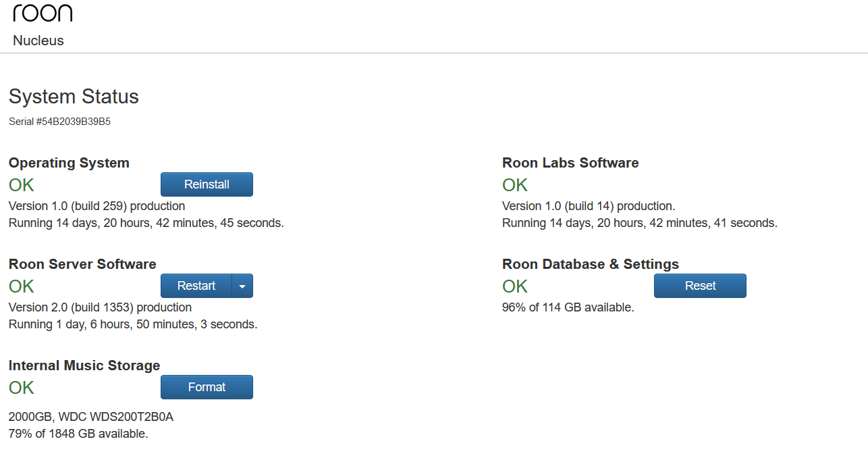Click the 96% of 114 GB available text

(566, 307)
